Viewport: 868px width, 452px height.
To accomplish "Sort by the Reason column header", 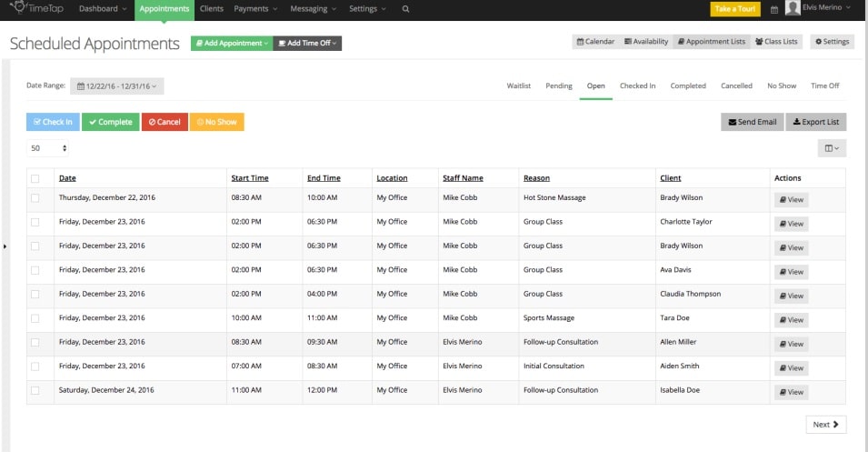I will (x=536, y=178).
